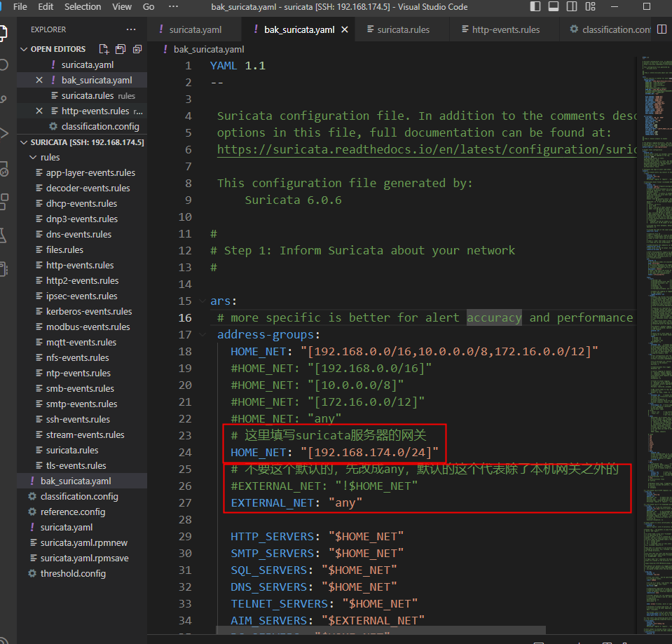Fold the address-groups block at line 17
Viewport: 672px width, 644px height.
coord(203,335)
